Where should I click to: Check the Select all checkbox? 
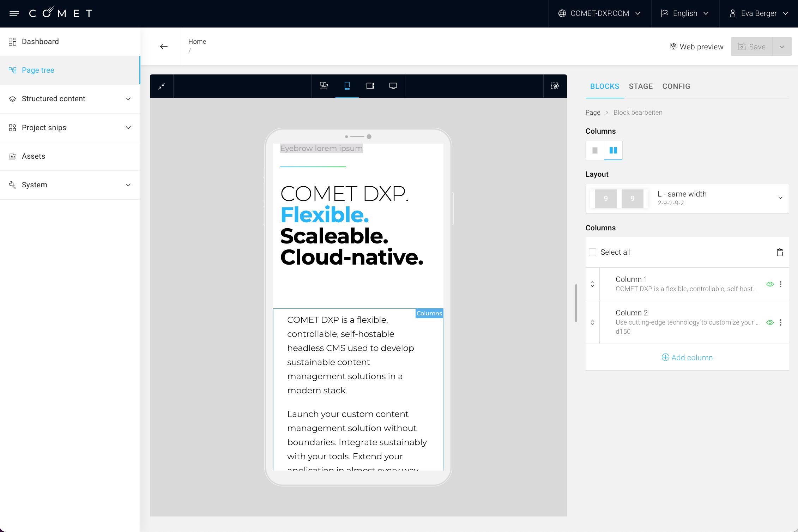tap(593, 252)
